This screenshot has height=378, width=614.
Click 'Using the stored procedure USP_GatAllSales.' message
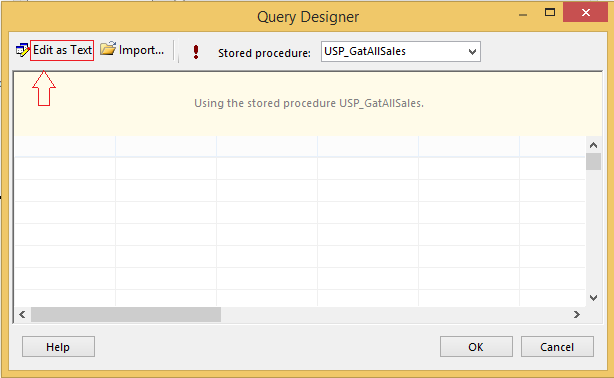(309, 103)
